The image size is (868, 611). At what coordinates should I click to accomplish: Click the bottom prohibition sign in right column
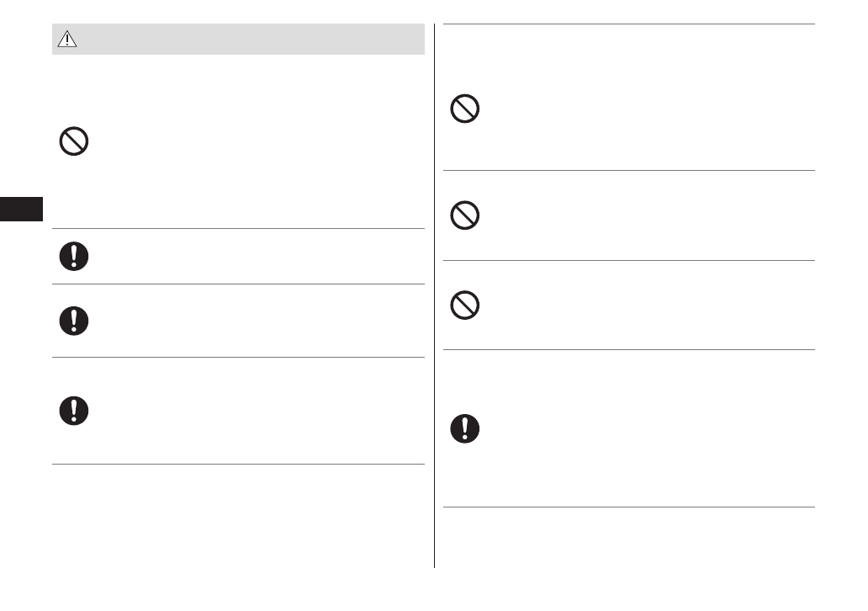[x=465, y=305]
